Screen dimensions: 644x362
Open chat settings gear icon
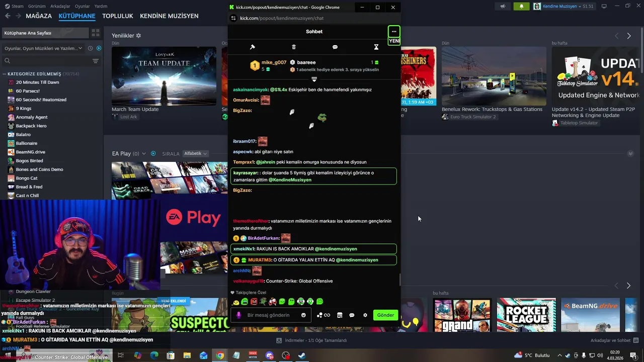point(365,315)
